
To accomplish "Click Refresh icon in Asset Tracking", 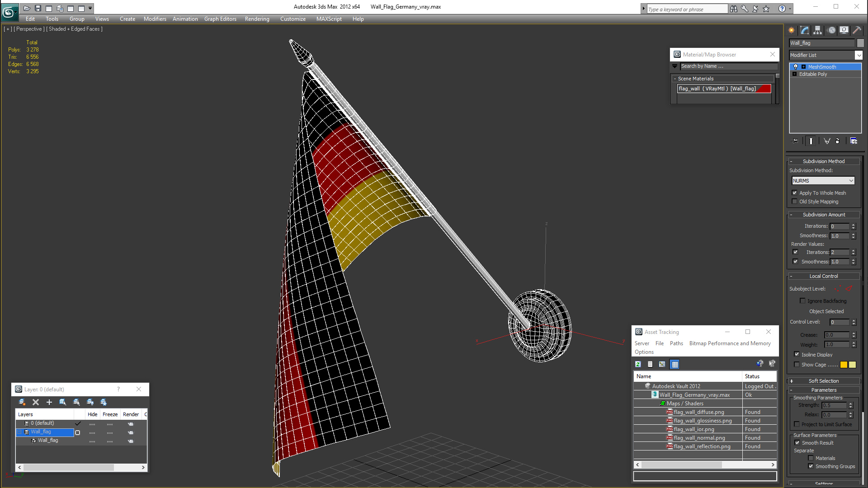I will [638, 364].
